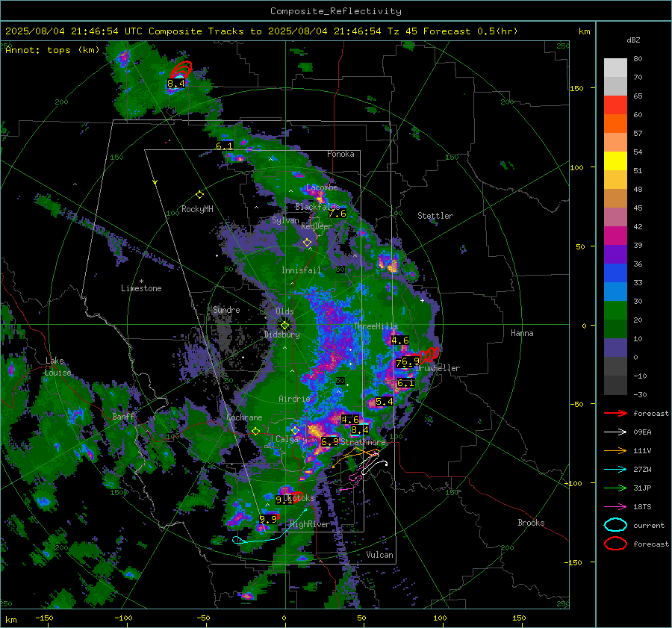Click the yellow diamond marker above Calgary
Screen dimensions: 672x628
click(295, 430)
